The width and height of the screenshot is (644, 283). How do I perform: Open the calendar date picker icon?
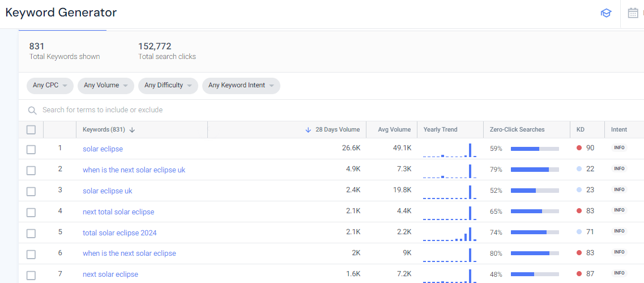click(633, 13)
